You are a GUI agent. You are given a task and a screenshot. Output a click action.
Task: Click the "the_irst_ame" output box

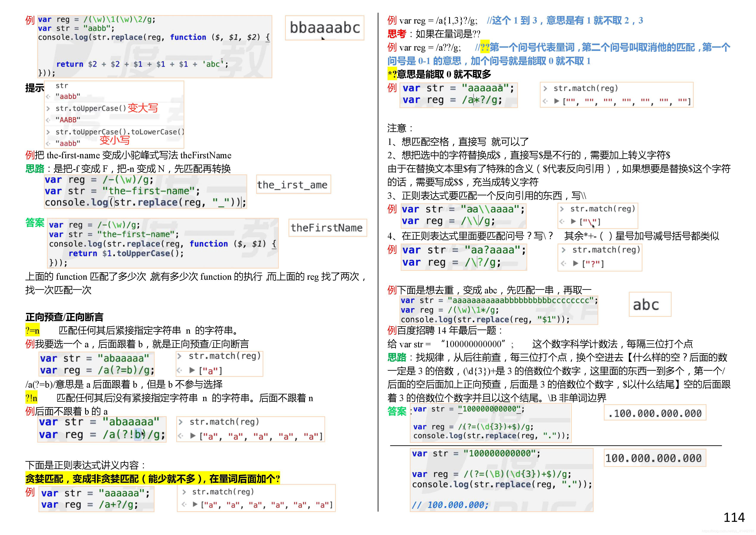(x=293, y=185)
